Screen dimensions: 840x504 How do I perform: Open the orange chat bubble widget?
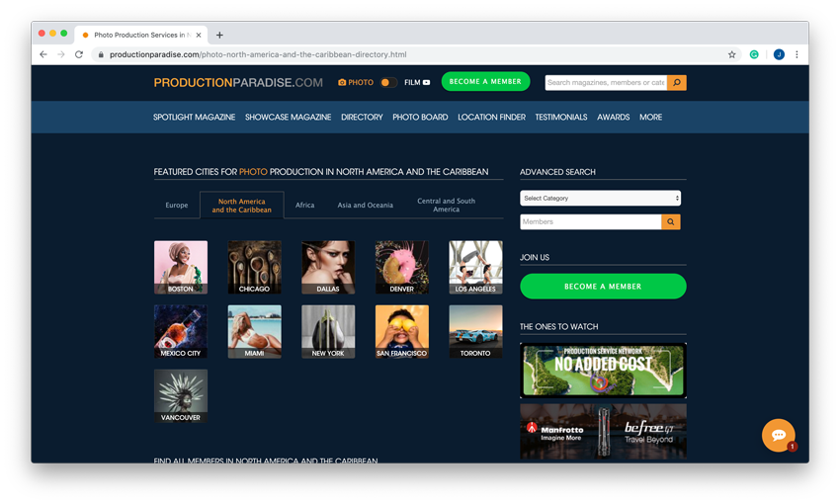tap(779, 435)
